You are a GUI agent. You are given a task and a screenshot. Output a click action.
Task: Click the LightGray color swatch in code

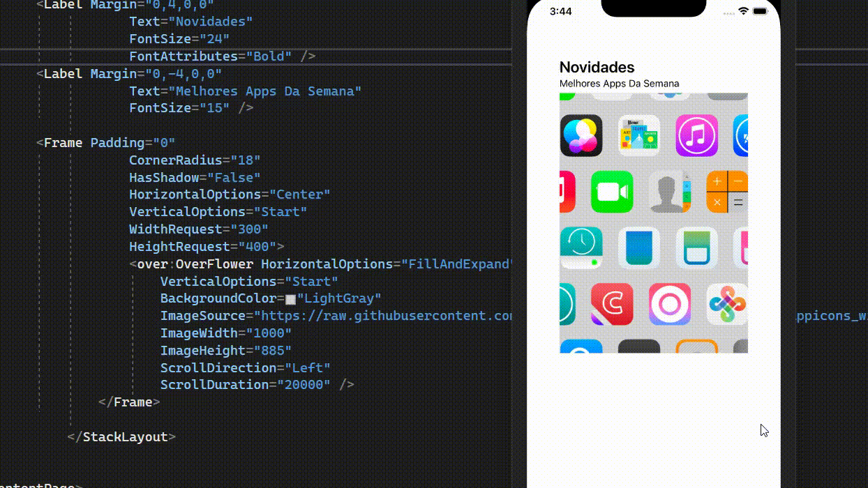coord(290,299)
